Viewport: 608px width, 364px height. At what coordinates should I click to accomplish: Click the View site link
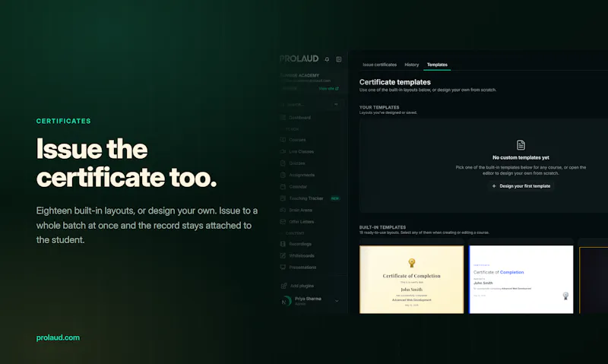328,88
